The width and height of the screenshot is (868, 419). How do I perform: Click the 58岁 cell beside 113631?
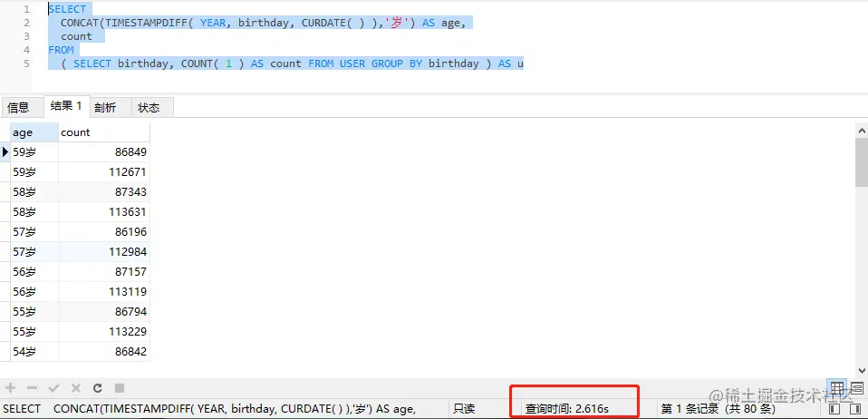pos(34,211)
